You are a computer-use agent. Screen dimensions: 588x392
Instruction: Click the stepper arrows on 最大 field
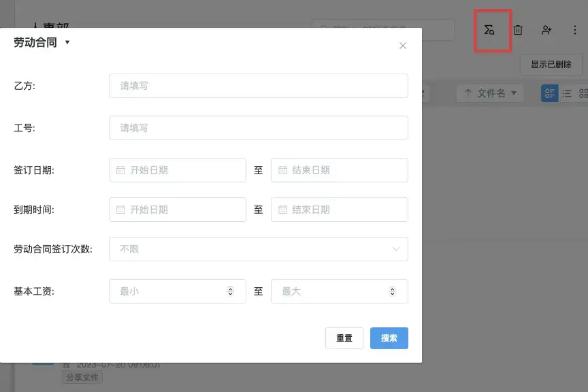pyautogui.click(x=392, y=291)
